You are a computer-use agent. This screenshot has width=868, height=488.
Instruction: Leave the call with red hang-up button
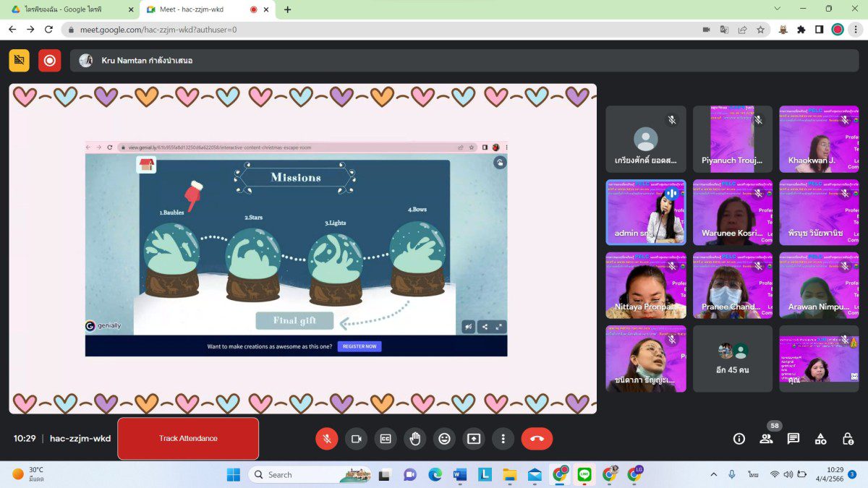click(x=537, y=438)
